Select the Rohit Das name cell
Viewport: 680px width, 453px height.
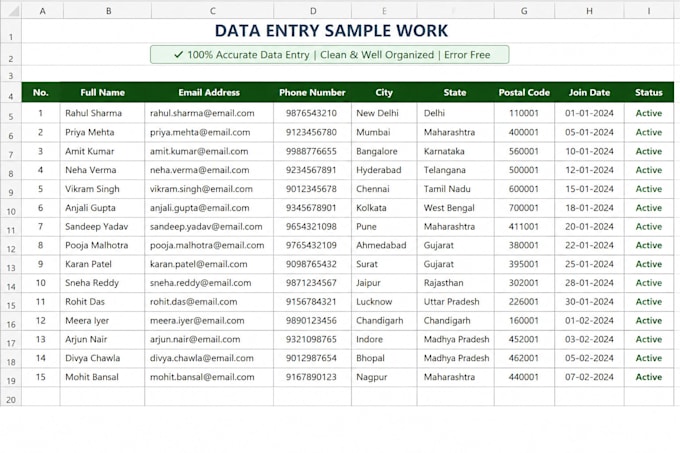(x=102, y=302)
